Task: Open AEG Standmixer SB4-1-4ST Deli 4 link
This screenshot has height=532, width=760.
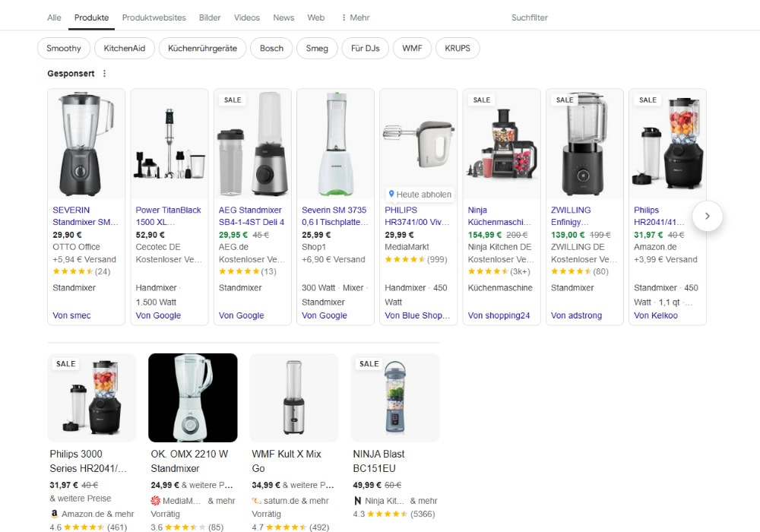Action: [x=252, y=216]
